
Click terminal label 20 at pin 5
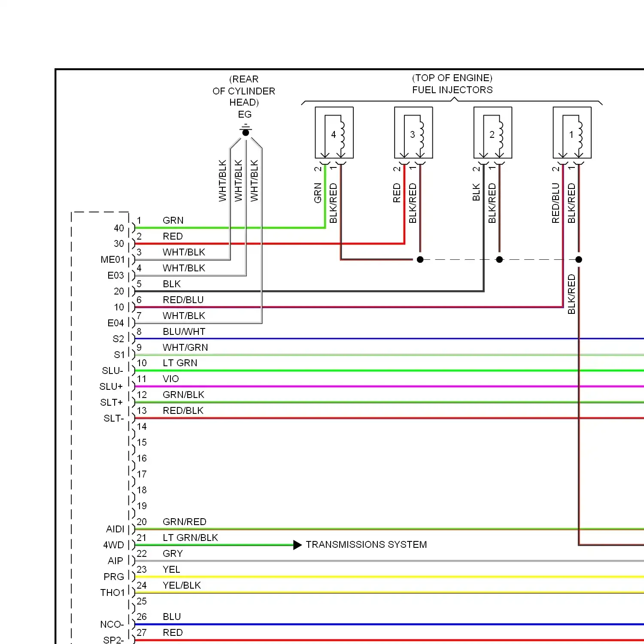click(x=119, y=291)
